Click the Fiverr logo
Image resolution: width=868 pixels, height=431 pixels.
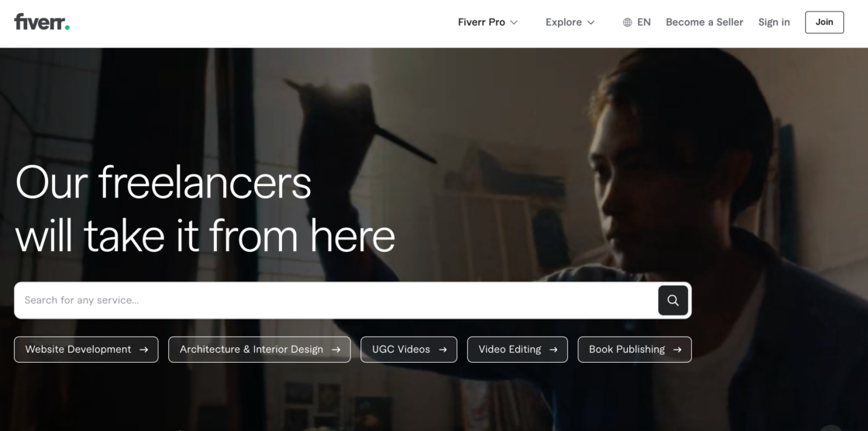point(42,22)
